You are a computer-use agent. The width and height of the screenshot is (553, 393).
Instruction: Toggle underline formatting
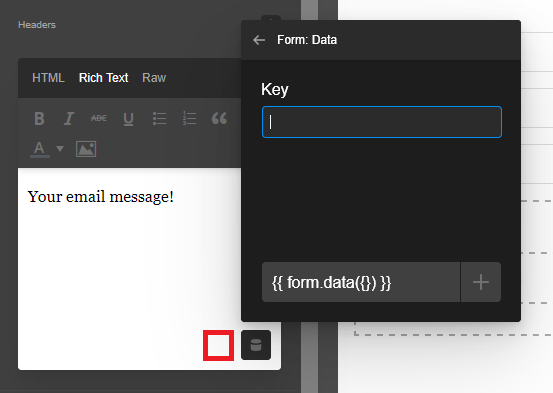coord(128,119)
